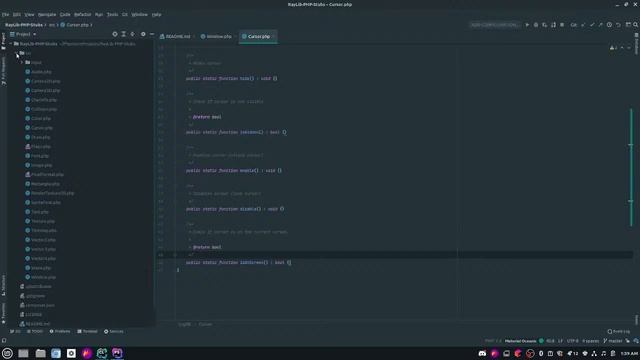Toggle the Structure tool window button

(3, 286)
